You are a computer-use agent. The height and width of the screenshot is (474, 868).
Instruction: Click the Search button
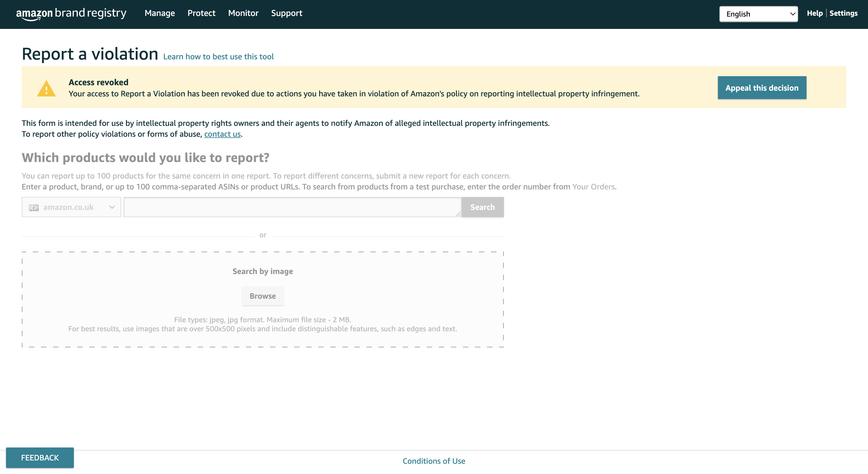pos(483,207)
